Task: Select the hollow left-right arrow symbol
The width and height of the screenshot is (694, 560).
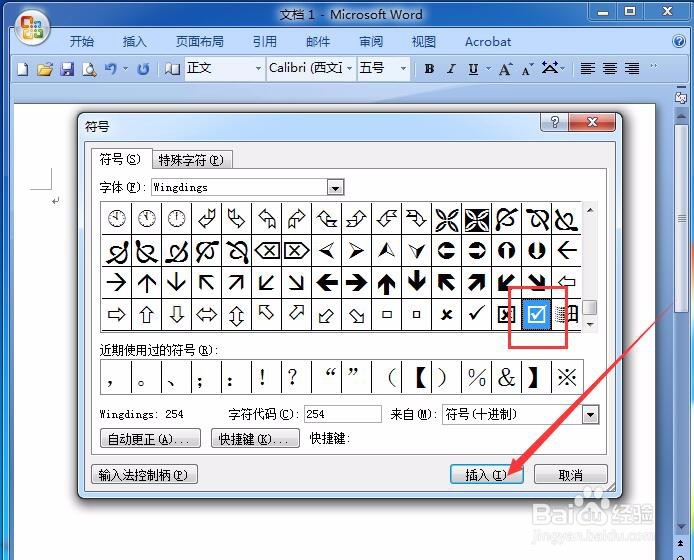Action: click(x=207, y=314)
